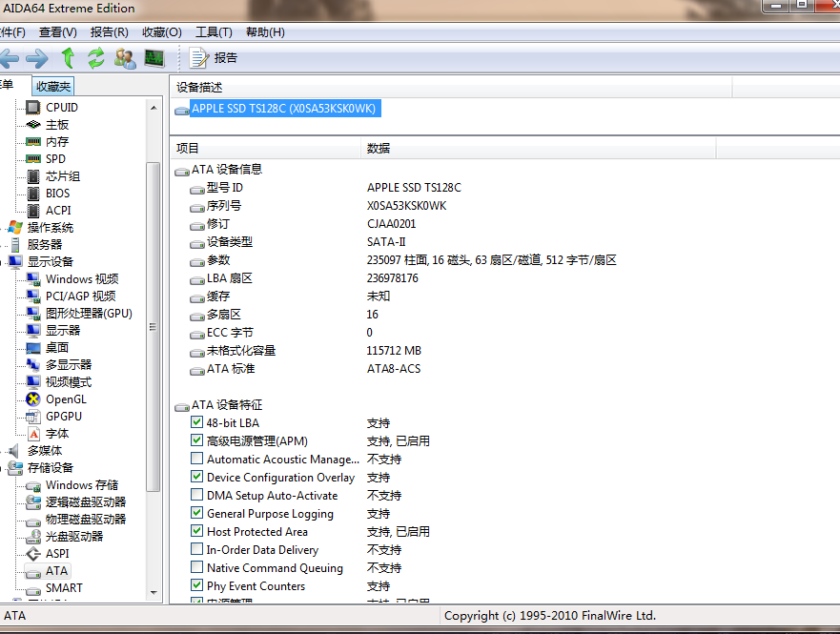The image size is (840, 634).
Task: Select APPLE SSD TS128C device entry
Action: [x=284, y=109]
